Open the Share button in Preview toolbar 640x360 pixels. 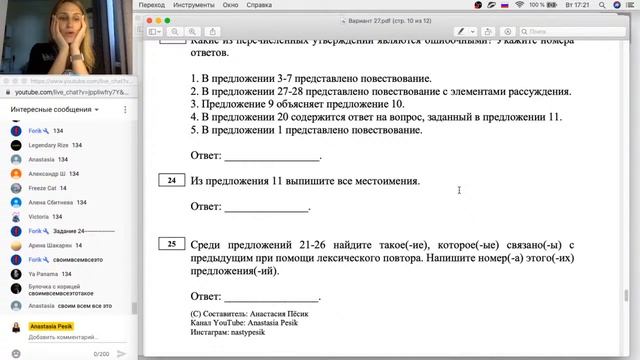[x=212, y=32]
